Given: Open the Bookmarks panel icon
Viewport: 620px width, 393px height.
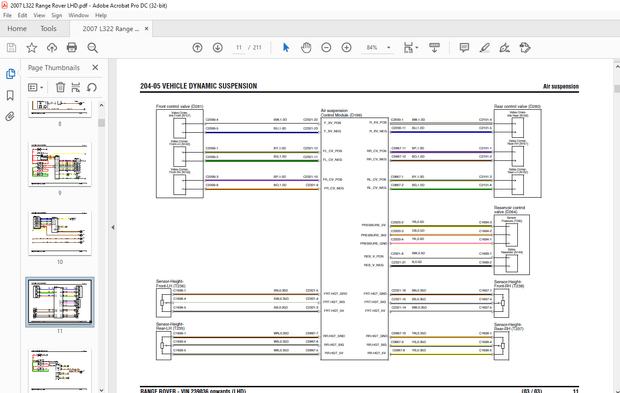Looking at the screenshot, I should click(10, 95).
